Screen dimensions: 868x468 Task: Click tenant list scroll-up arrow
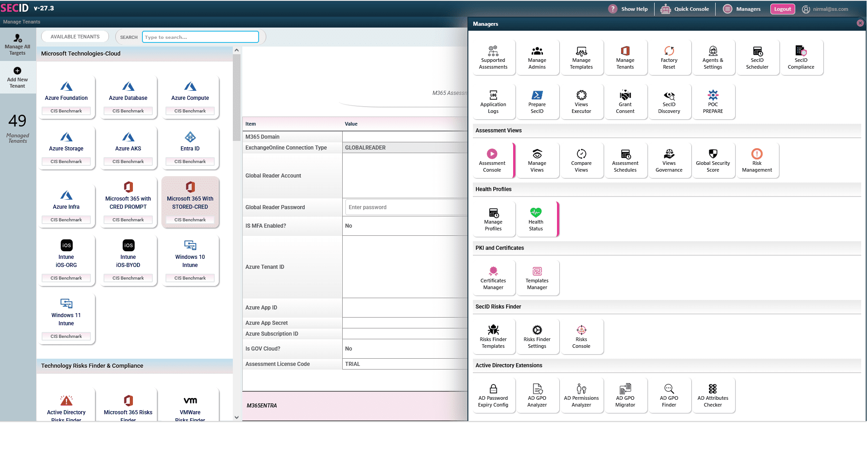pos(236,50)
